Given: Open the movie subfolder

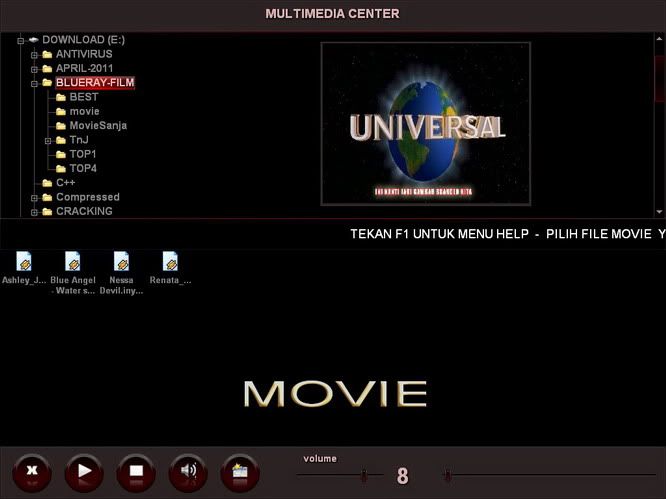Looking at the screenshot, I should click(85, 111).
